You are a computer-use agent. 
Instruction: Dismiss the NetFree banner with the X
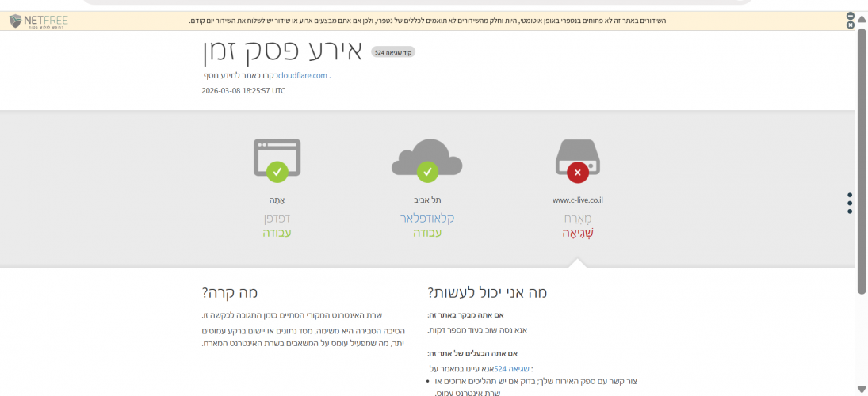click(x=851, y=25)
